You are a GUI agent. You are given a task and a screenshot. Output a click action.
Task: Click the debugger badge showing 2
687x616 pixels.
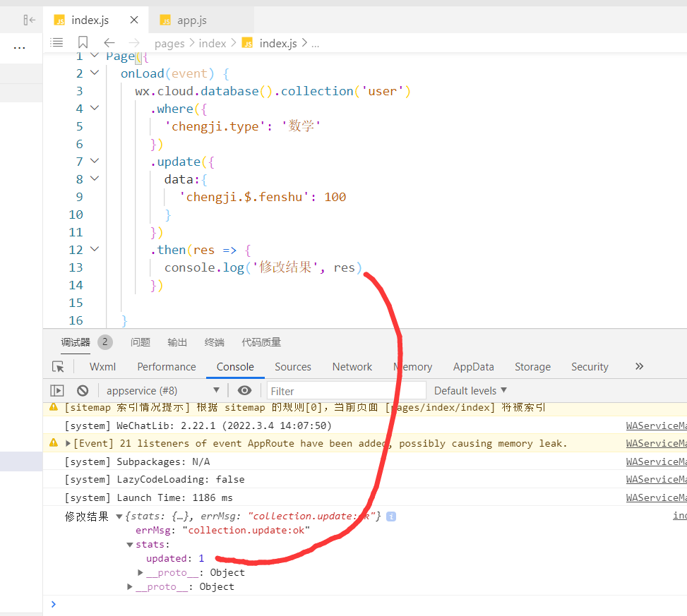(x=105, y=342)
